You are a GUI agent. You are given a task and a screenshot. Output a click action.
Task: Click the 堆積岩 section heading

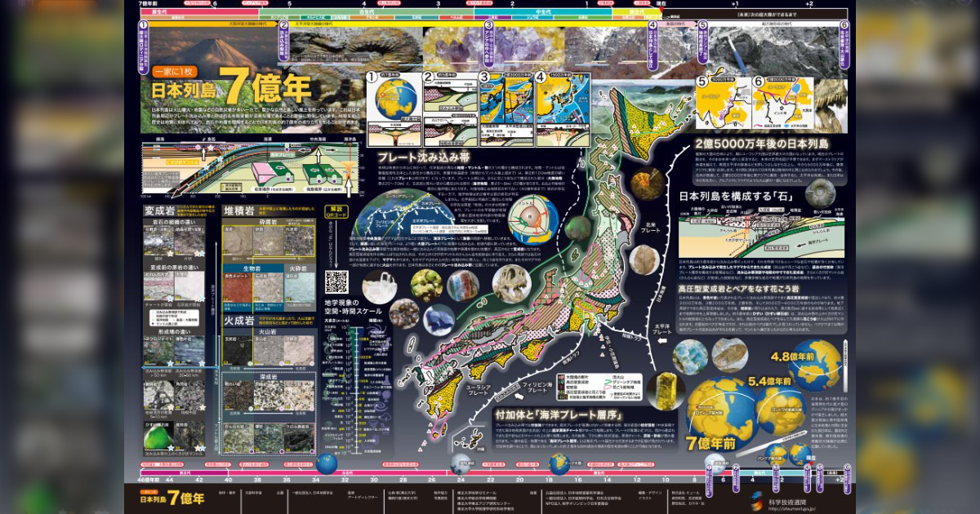click(x=239, y=210)
